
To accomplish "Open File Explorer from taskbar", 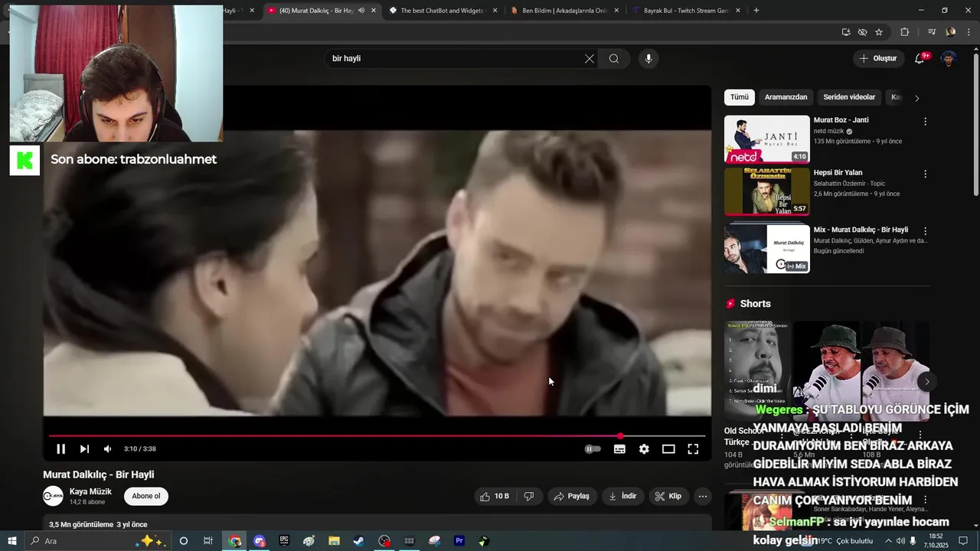I will coord(334,541).
